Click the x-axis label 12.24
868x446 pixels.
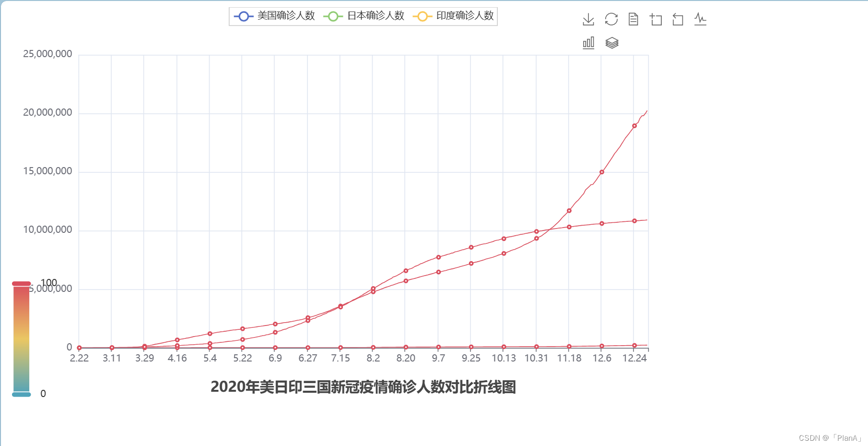tap(634, 358)
